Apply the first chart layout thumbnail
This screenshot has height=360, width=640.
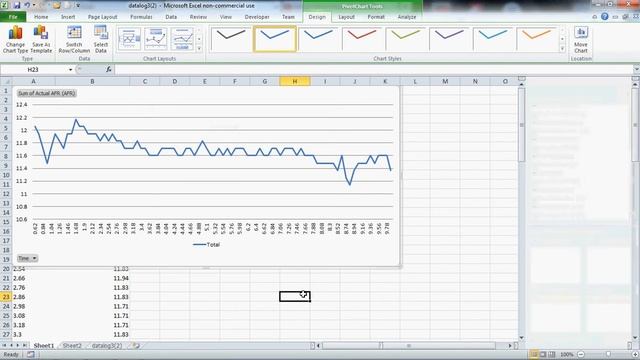pyautogui.click(x=129, y=39)
